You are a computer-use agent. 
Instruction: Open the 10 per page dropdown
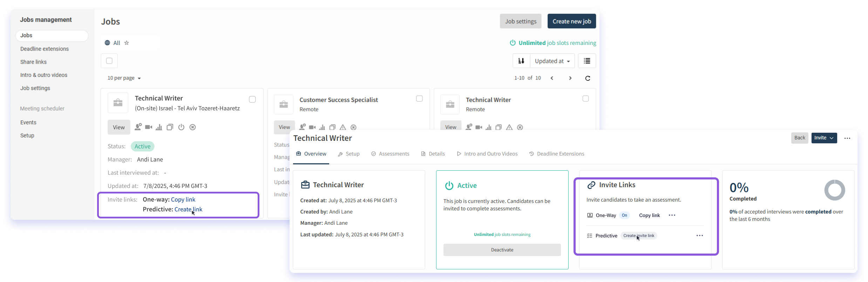pos(124,78)
